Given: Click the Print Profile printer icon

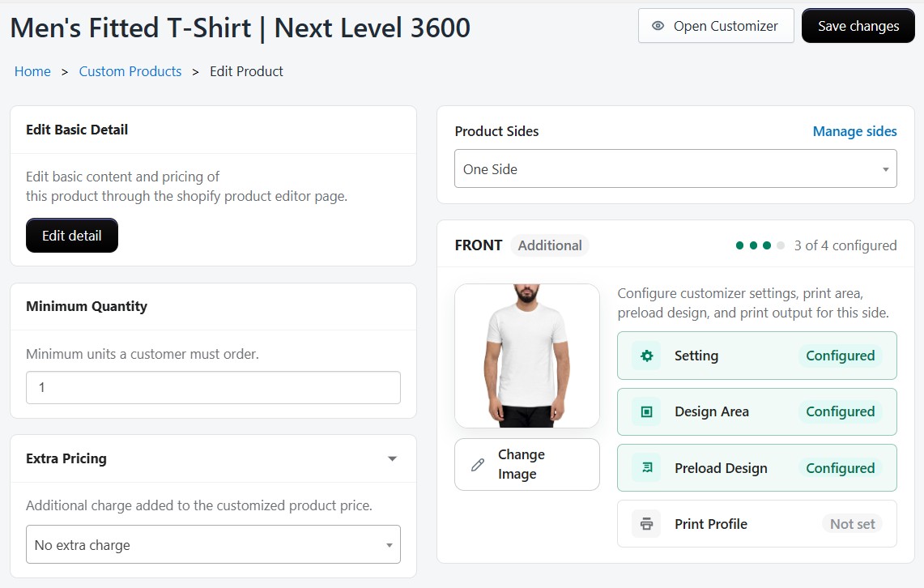Looking at the screenshot, I should pyautogui.click(x=645, y=523).
